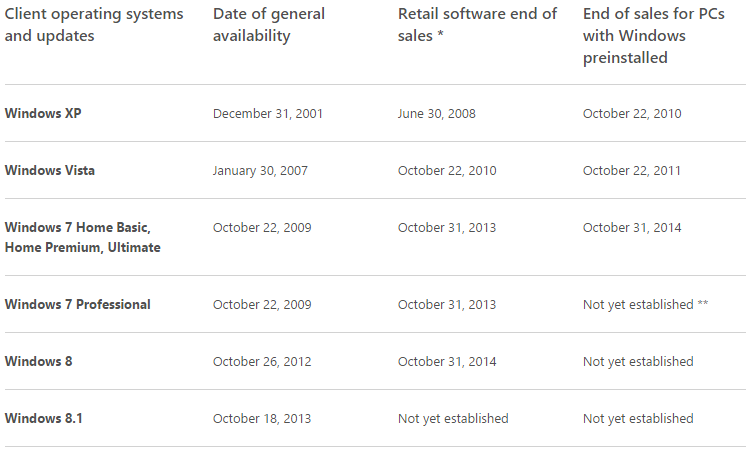Click the 'Client operating systems and updates' header
The height and width of the screenshot is (450, 750).
click(94, 26)
